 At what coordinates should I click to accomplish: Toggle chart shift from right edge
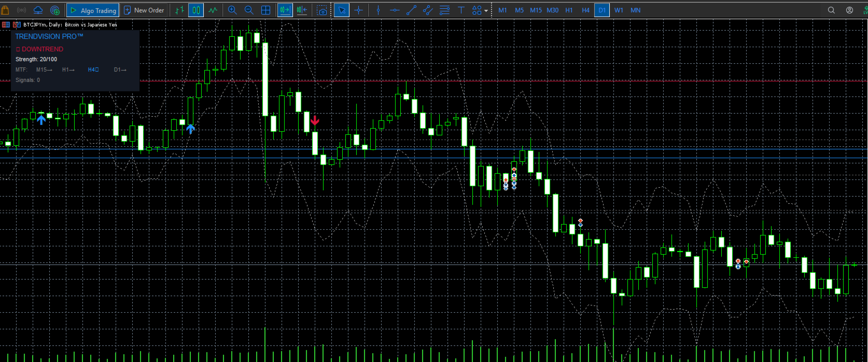tap(302, 10)
